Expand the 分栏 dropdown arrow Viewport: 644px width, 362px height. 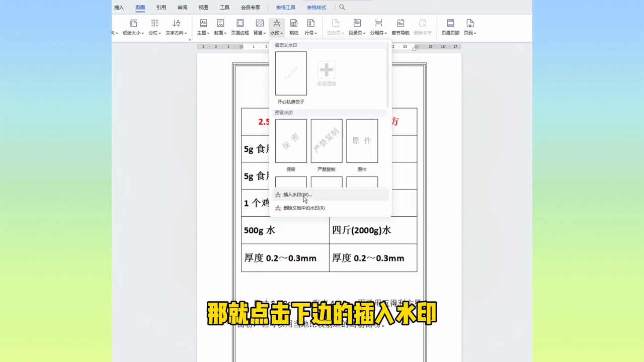160,33
